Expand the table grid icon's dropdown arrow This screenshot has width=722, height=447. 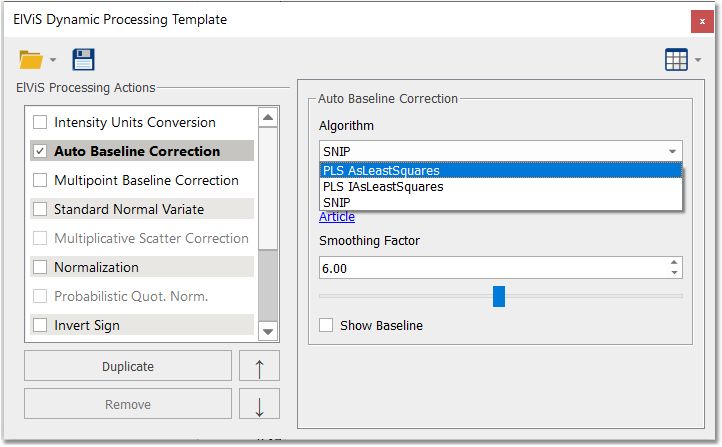698,60
